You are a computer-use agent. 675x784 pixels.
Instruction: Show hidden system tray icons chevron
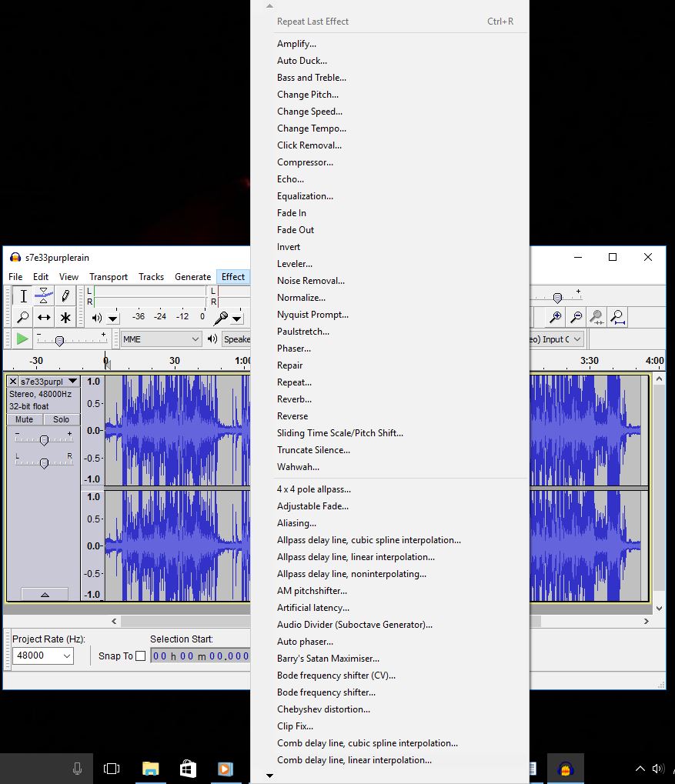640,769
